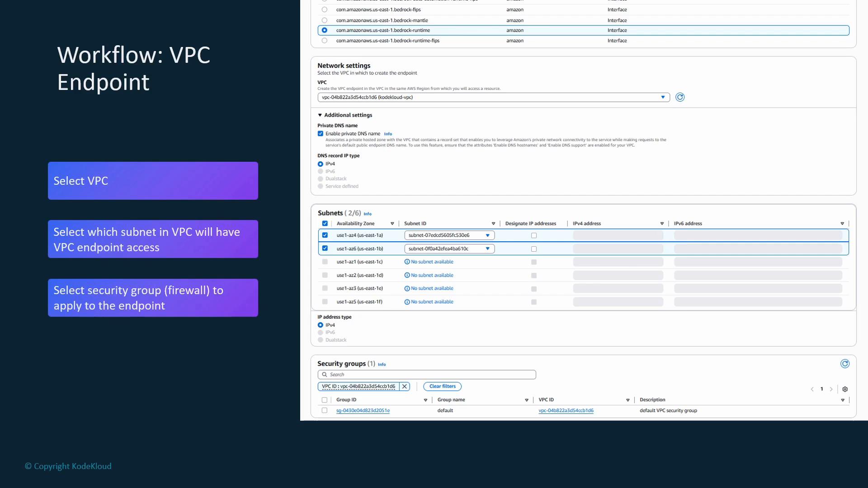Open subnet dropdown for us-east-1a

(449, 235)
